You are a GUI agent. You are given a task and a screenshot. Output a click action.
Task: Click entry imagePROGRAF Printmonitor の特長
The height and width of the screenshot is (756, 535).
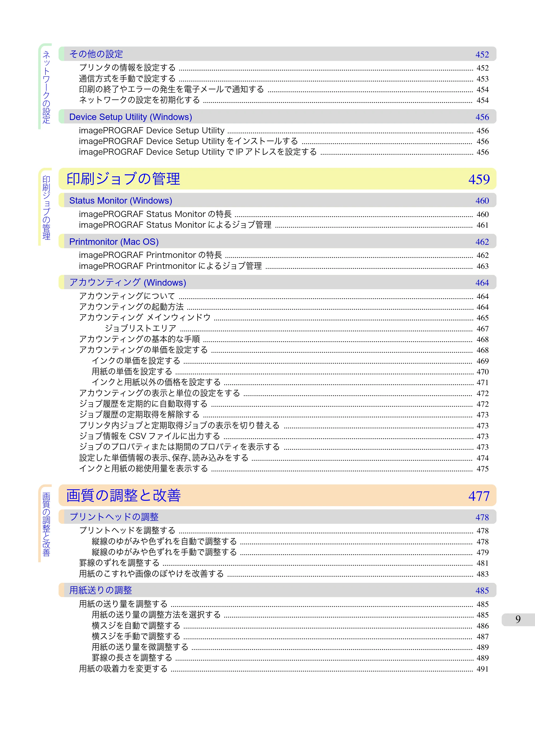284,255
